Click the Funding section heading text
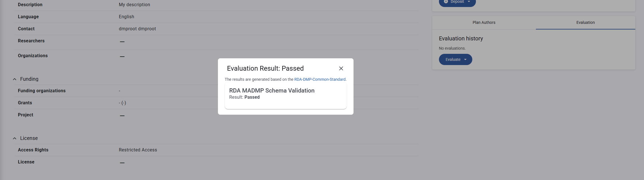644x180 pixels. tap(29, 79)
